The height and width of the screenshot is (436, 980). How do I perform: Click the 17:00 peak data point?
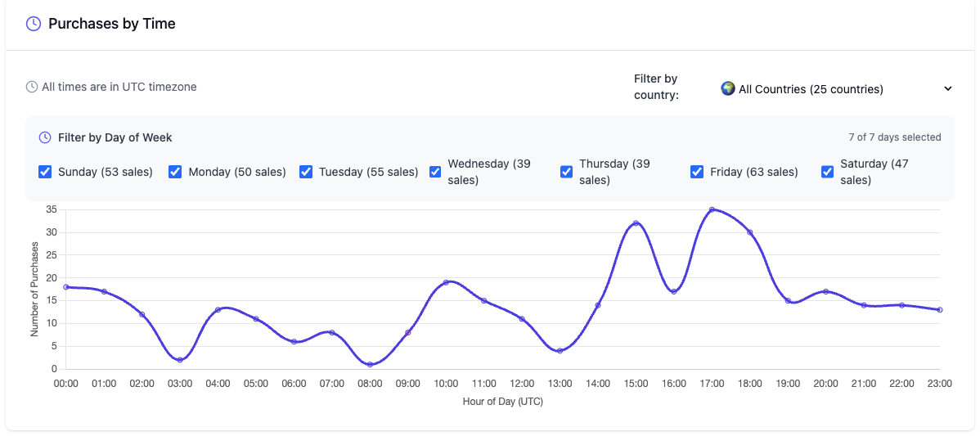click(x=712, y=209)
